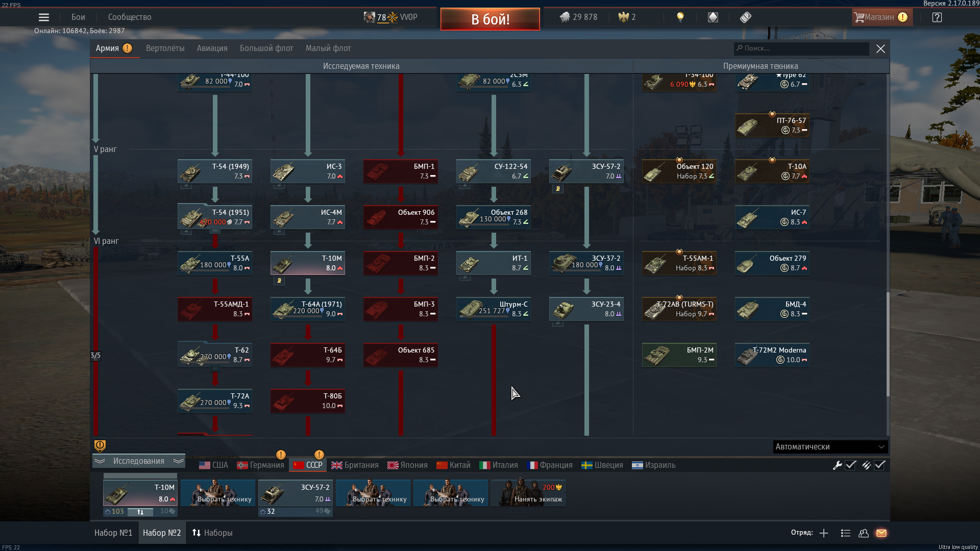Viewport: 980px width, 551px height.
Task: Click the warning shield icon
Action: [100, 446]
